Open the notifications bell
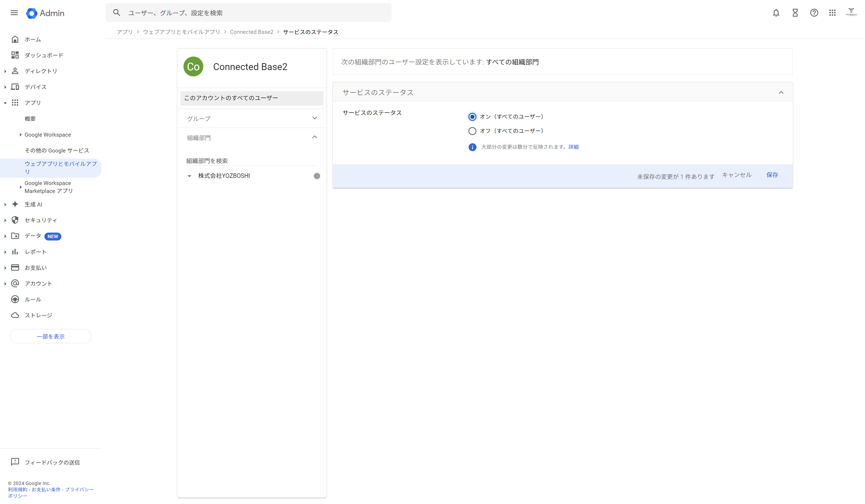This screenshot has width=865, height=504. coord(776,13)
